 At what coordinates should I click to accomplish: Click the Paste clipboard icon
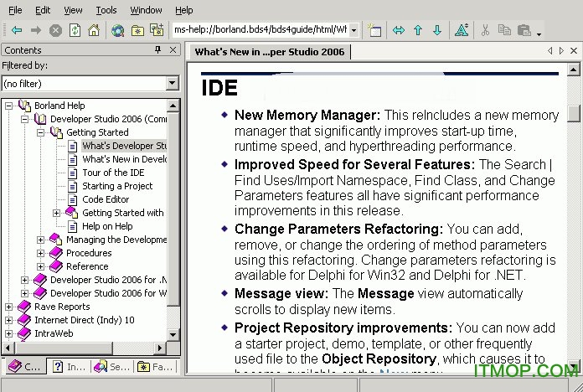pos(524,30)
